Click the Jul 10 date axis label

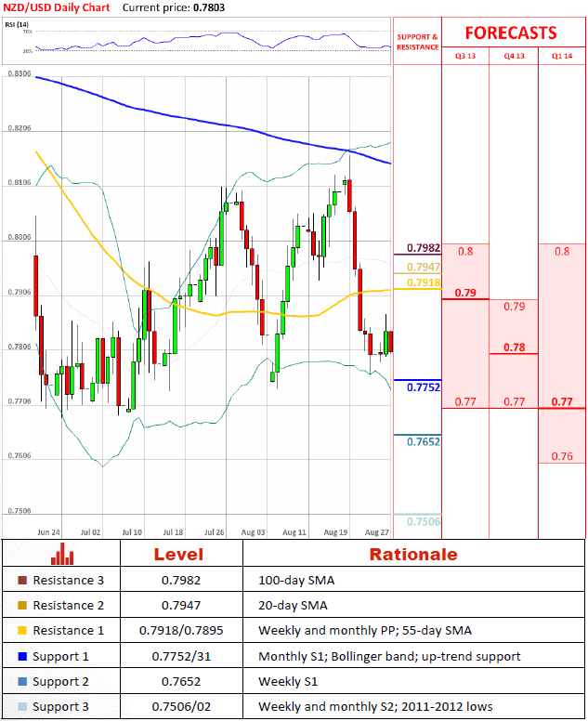pyautogui.click(x=132, y=532)
